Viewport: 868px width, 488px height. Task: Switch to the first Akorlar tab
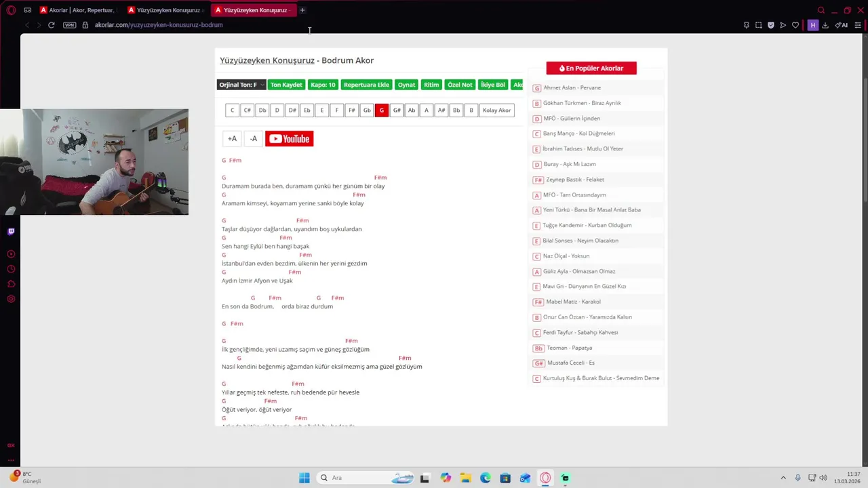pos(78,10)
